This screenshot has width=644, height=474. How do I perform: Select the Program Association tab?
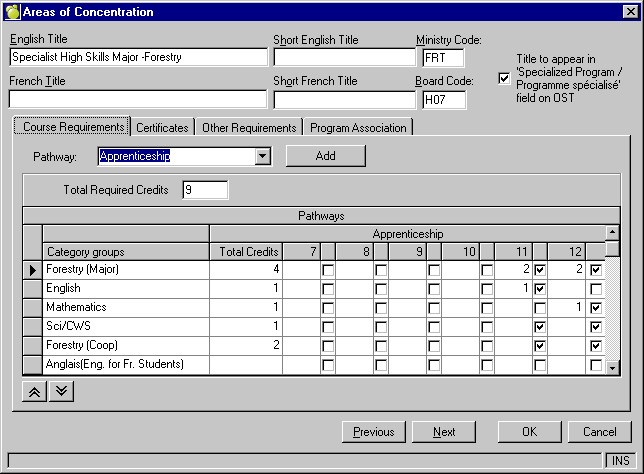pyautogui.click(x=358, y=128)
